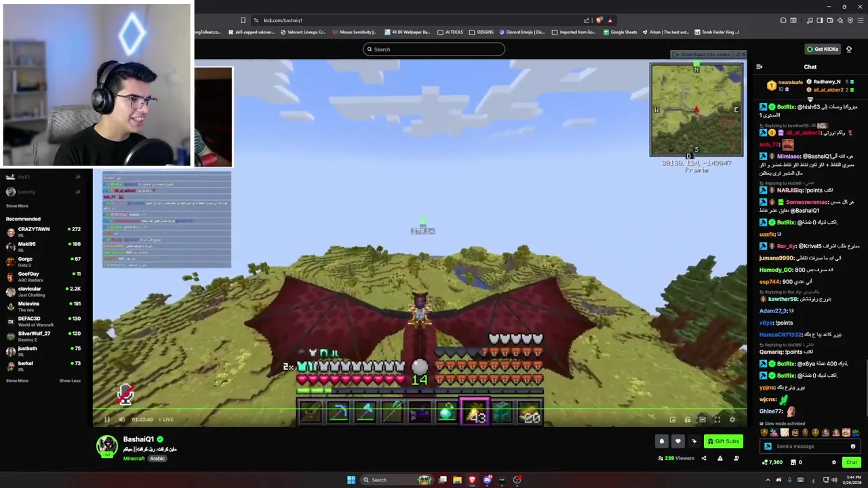The height and width of the screenshot is (488, 868).
Task: Click the Minecraft category link
Action: (x=134, y=458)
